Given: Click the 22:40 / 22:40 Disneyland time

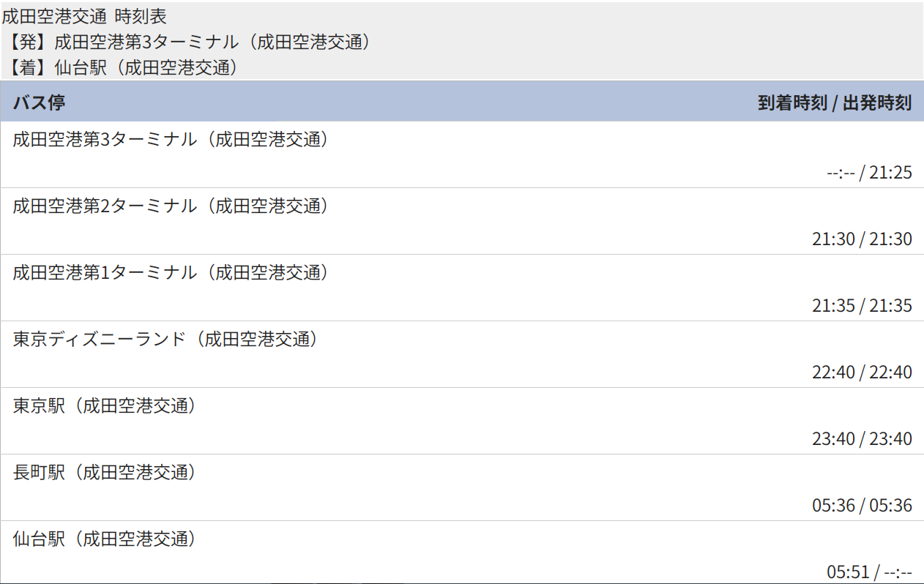Looking at the screenshot, I should pyautogui.click(x=862, y=373).
